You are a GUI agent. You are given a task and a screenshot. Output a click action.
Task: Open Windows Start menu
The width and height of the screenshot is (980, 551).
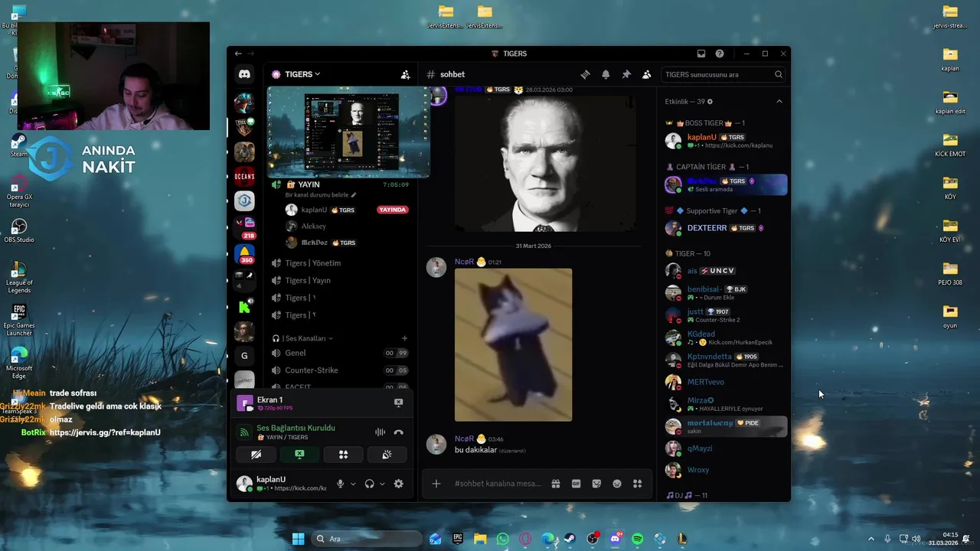click(x=298, y=539)
